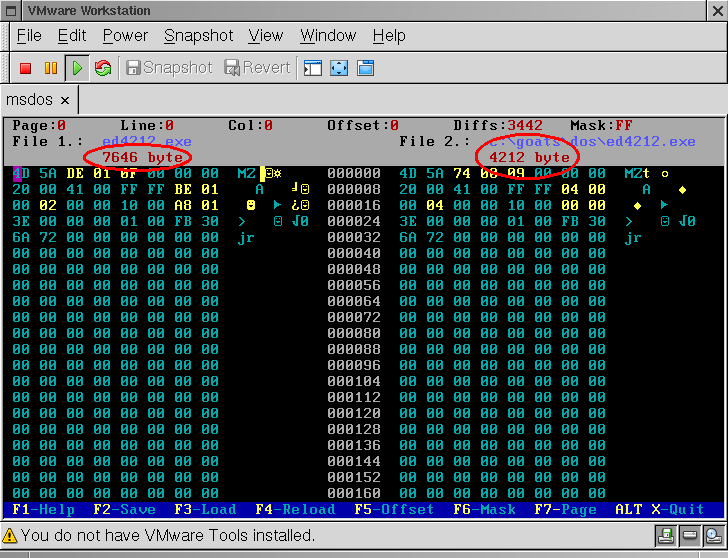The image size is (728, 558).
Task: Click the Revert toolbar button
Action: pos(257,68)
